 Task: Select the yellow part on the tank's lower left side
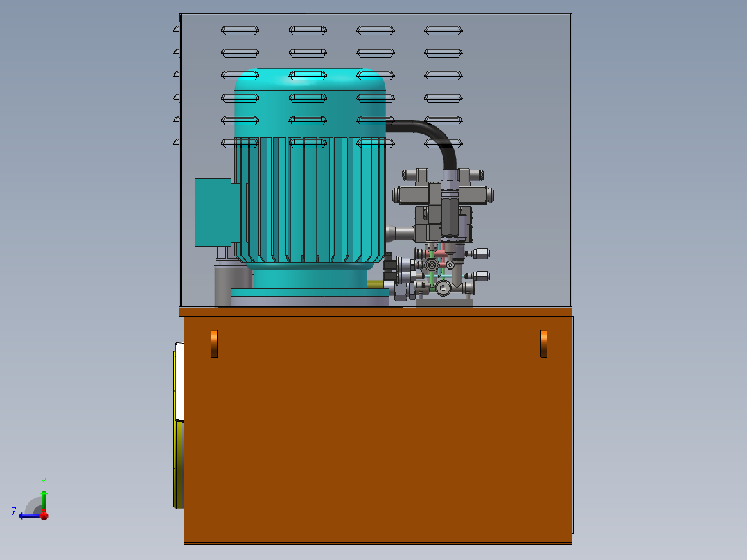tap(178, 464)
